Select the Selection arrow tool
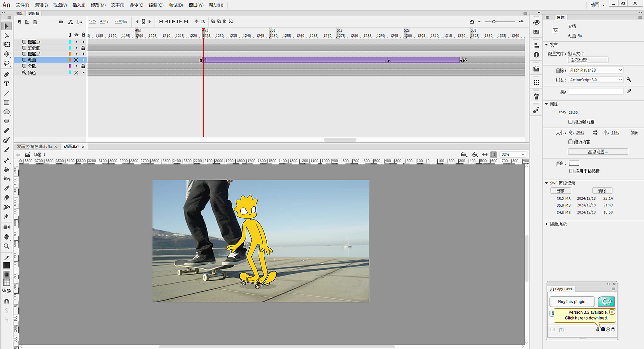Viewport: 644px width, 349px height. (x=7, y=26)
